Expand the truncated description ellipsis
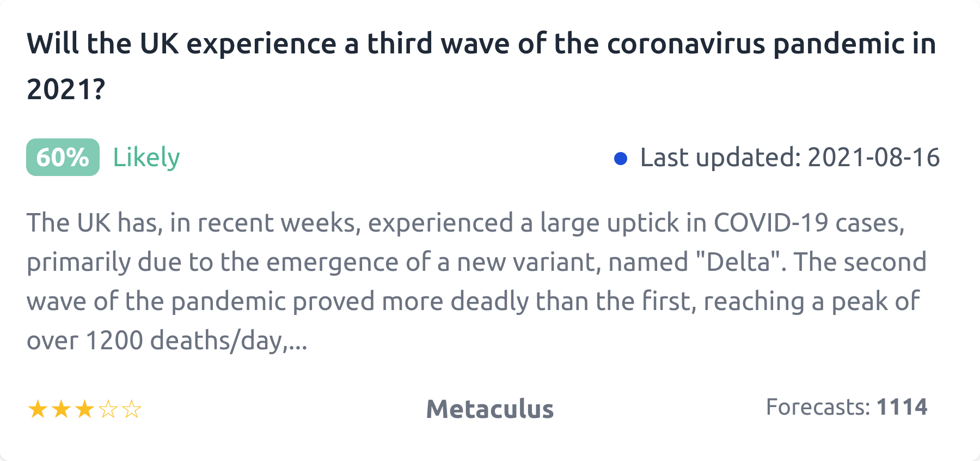 point(297,341)
